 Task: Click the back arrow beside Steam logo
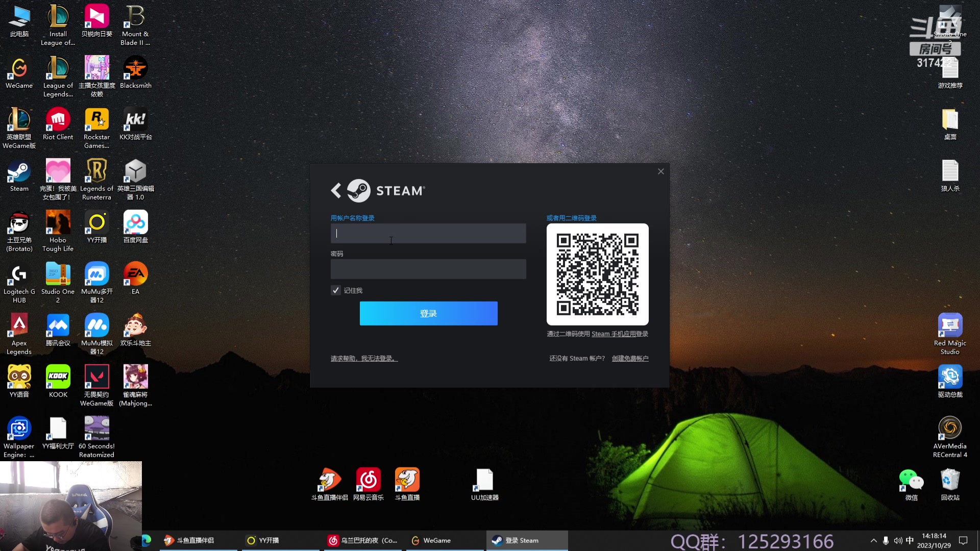pyautogui.click(x=336, y=191)
